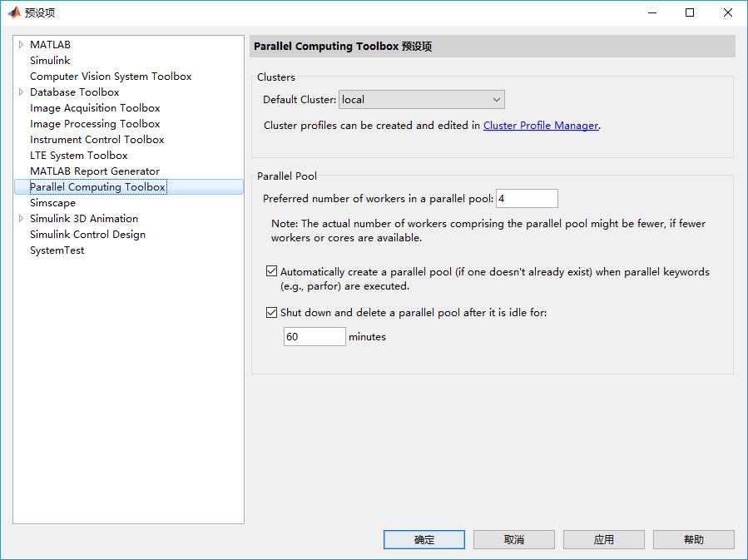Open the Cluster Profile Manager link
This screenshot has width=748, height=560.
click(x=541, y=126)
